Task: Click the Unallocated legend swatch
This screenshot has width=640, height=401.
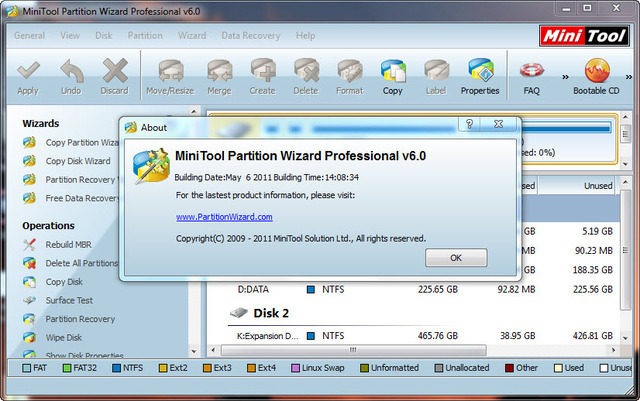Action: tap(439, 368)
